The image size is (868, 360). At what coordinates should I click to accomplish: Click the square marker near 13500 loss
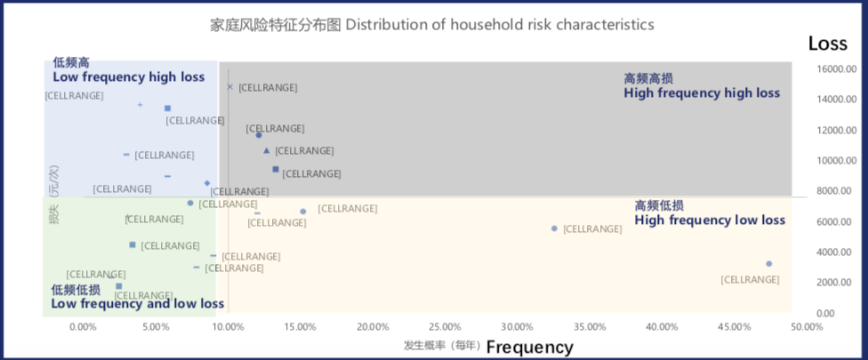(x=168, y=108)
